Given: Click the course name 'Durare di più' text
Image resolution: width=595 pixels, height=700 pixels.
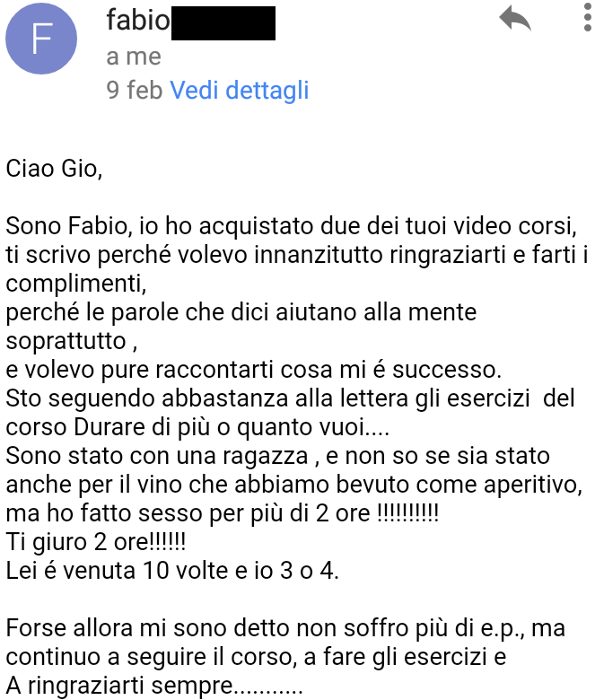Looking at the screenshot, I should 142,427.
